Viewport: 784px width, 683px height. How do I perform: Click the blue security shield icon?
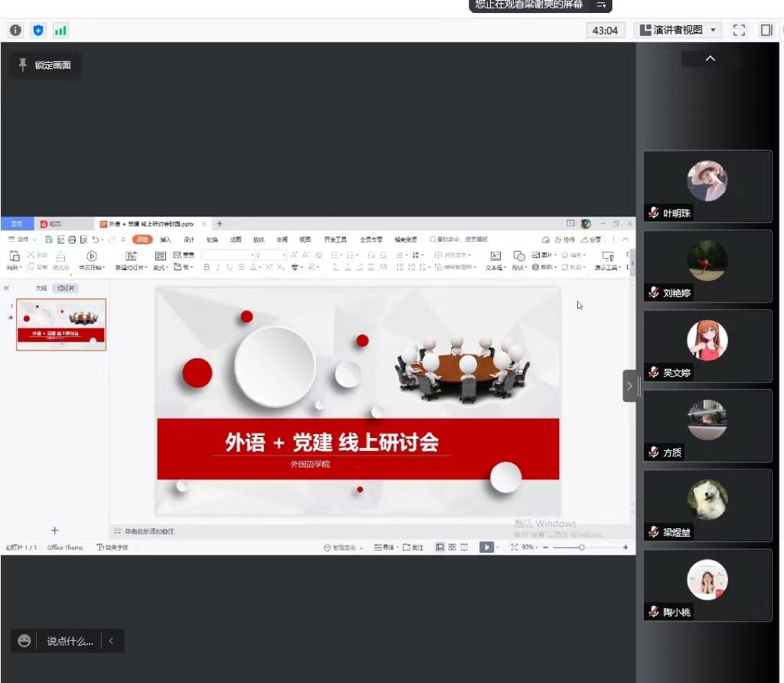tap(38, 31)
